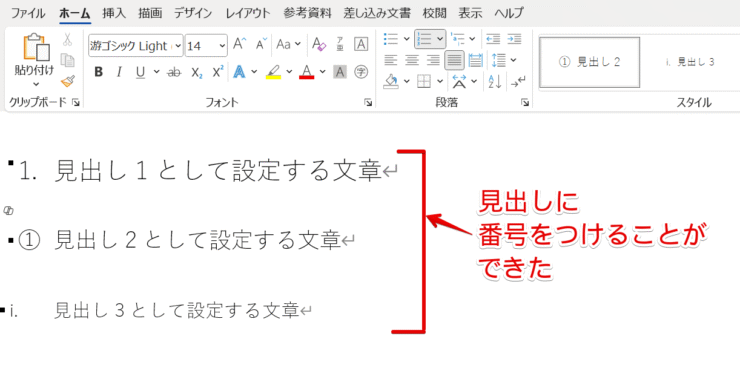Screen dimensions: 740x382
Task: Open the Font dialog launcher
Action: tap(368, 102)
